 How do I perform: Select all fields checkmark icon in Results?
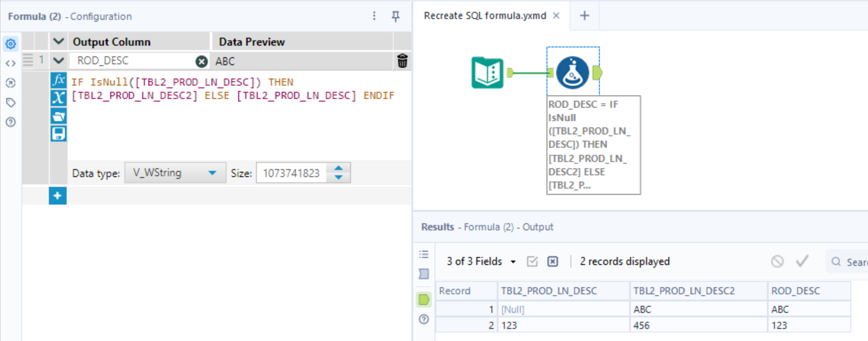point(532,262)
